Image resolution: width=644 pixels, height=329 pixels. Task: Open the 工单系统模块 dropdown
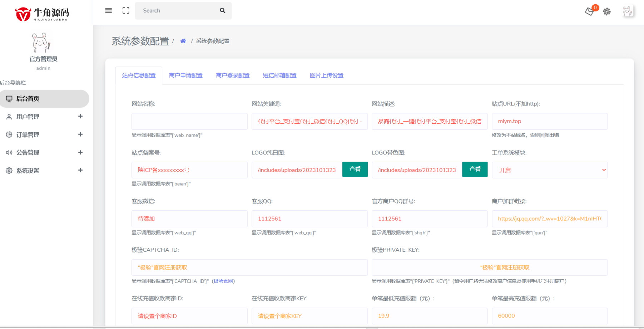(550, 170)
